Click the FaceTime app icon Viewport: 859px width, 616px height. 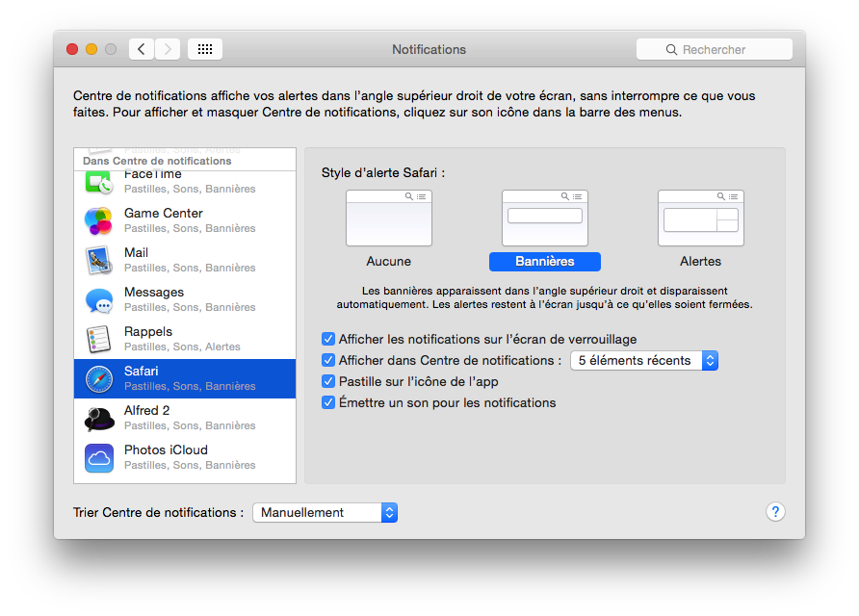click(99, 182)
